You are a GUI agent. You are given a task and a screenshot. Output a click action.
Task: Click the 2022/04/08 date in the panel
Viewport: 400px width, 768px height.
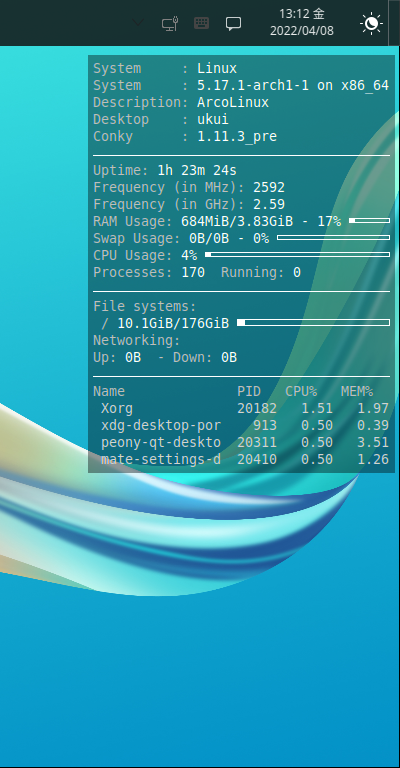pyautogui.click(x=302, y=31)
